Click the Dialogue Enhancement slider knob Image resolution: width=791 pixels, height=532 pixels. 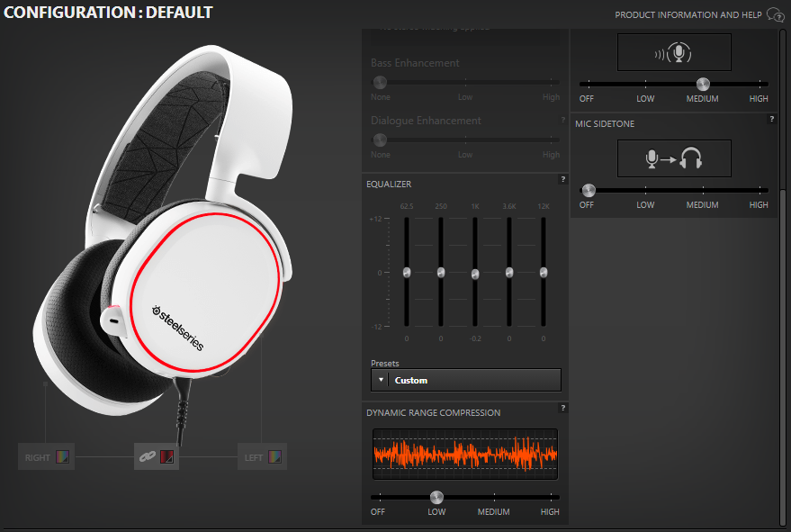(x=380, y=140)
